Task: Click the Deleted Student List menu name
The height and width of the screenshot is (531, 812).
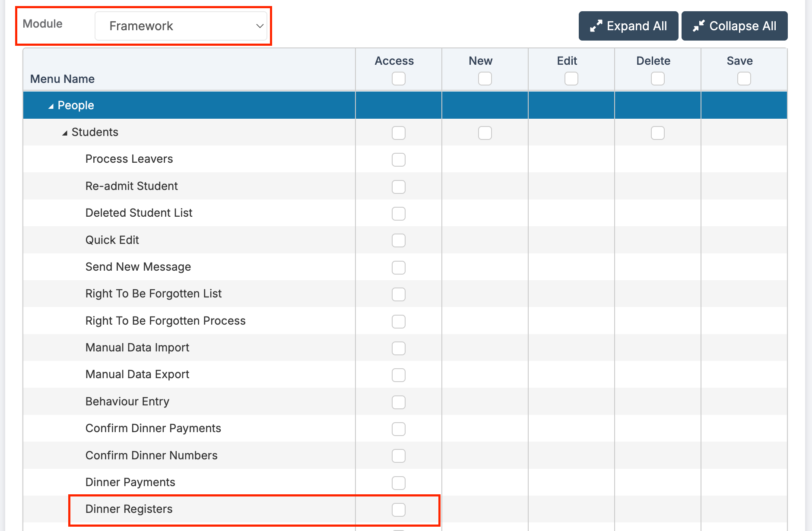Action: coord(139,213)
